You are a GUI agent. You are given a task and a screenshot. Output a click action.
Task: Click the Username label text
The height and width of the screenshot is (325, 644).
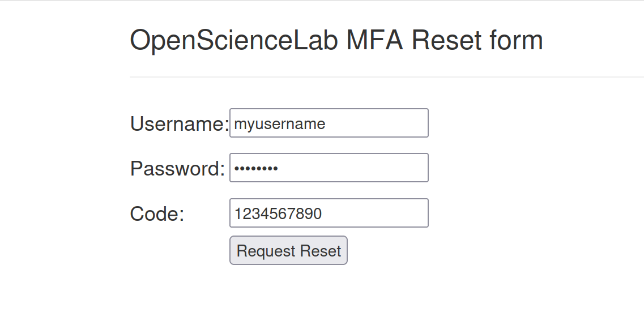point(179,123)
